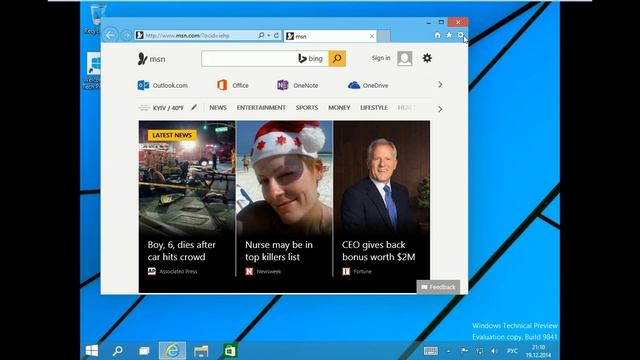Image resolution: width=640 pixels, height=360 pixels.
Task: Open the touch keyboard tray icon
Action: pyautogui.click(x=431, y=351)
